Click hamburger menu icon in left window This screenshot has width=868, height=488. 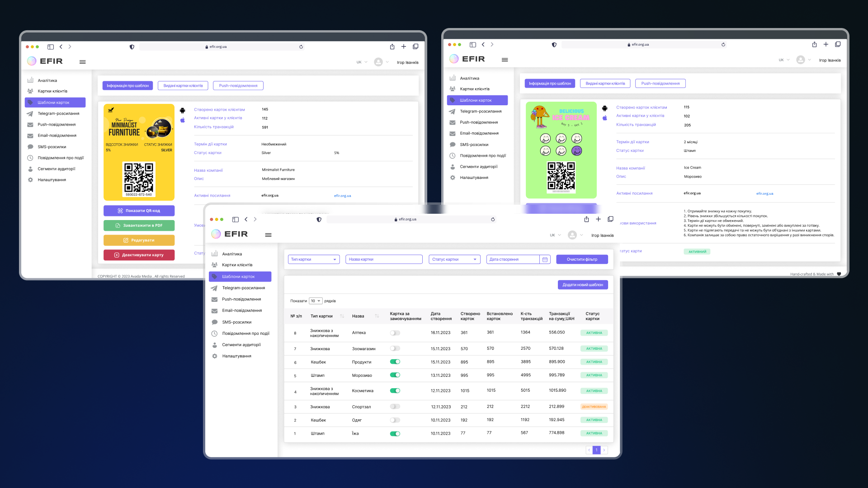click(x=82, y=62)
